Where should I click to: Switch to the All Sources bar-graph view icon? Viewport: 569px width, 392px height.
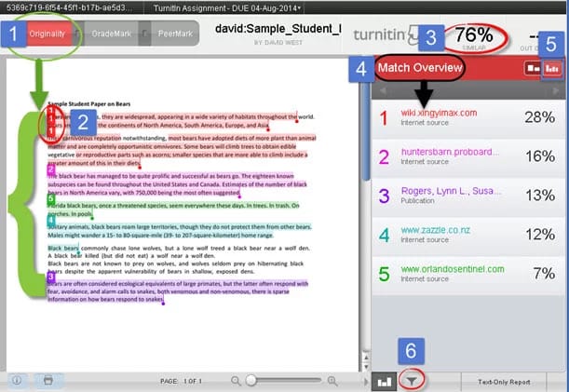pyautogui.click(x=552, y=68)
